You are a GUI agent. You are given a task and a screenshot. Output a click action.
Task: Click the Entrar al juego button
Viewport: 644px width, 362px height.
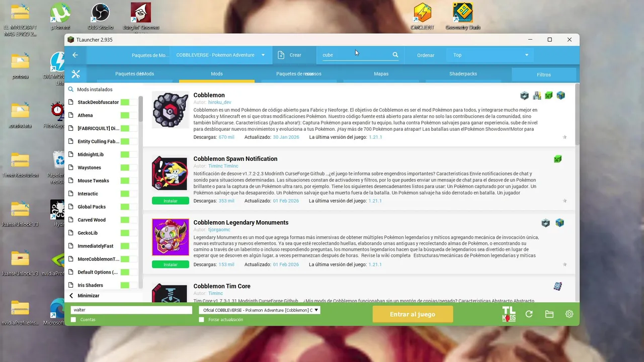tap(413, 314)
